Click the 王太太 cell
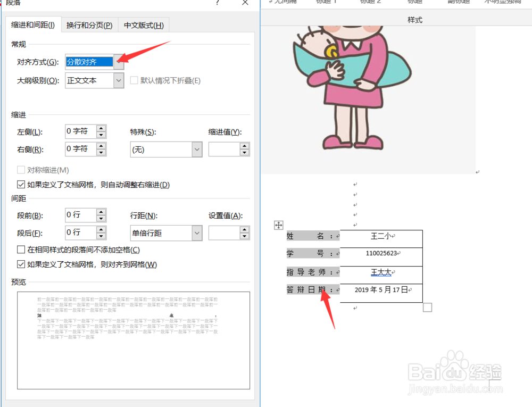The height and width of the screenshot is (407, 532). (381, 275)
